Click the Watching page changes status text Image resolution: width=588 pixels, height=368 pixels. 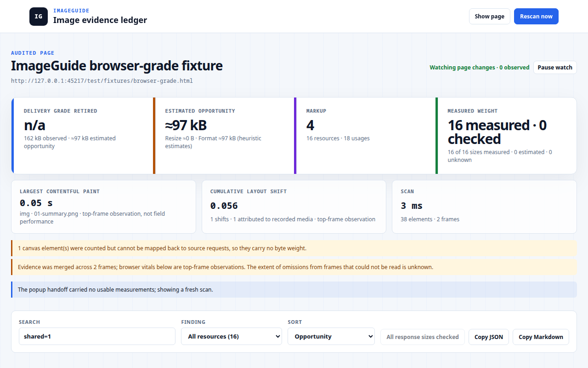(480, 67)
